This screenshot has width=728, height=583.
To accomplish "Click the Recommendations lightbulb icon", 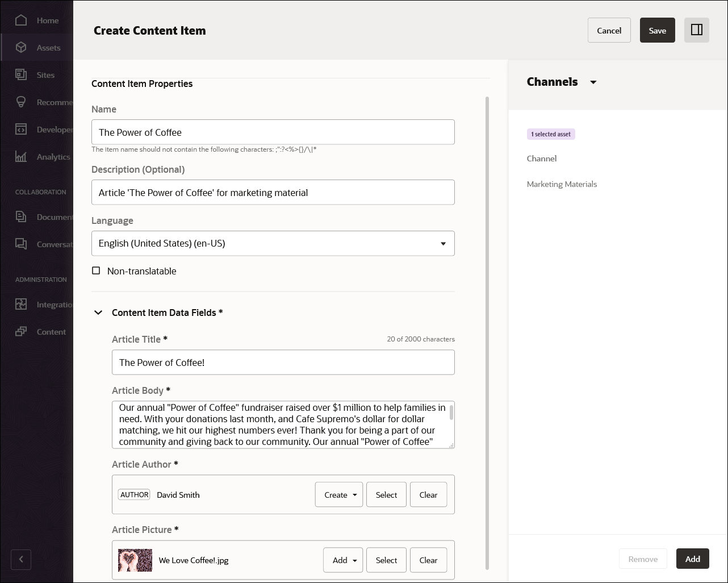I will [21, 102].
